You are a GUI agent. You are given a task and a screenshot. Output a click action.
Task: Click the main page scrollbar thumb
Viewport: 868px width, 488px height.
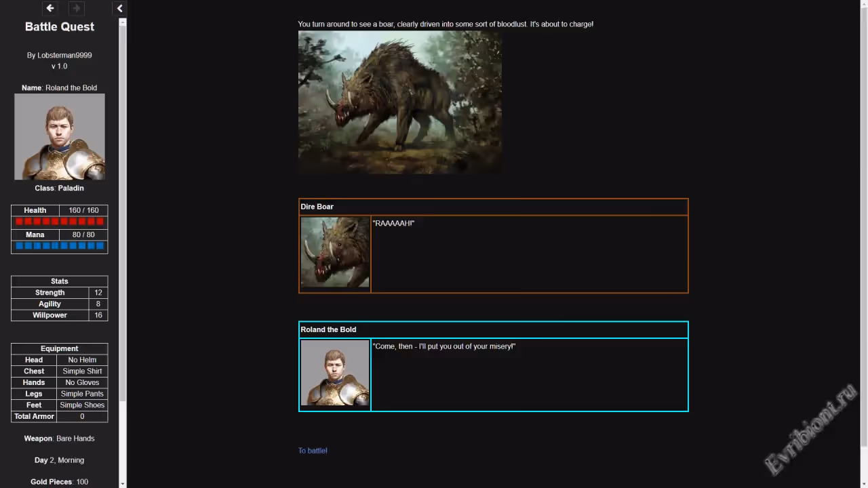coord(863,224)
